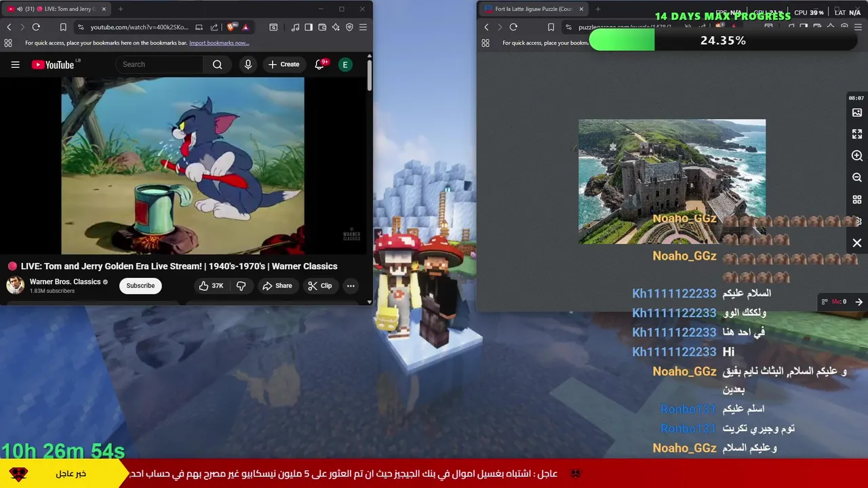The height and width of the screenshot is (488, 868).
Task: Share this page from address bar
Action: pyautogui.click(x=214, y=27)
